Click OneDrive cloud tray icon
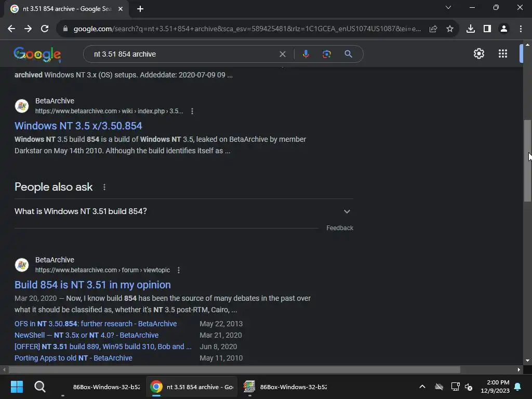The height and width of the screenshot is (399, 532). 439,387
